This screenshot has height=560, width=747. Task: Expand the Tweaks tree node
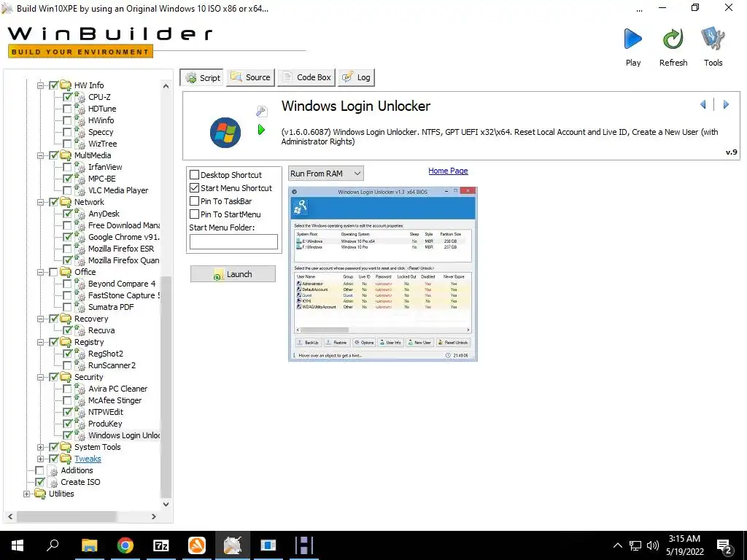(41, 459)
